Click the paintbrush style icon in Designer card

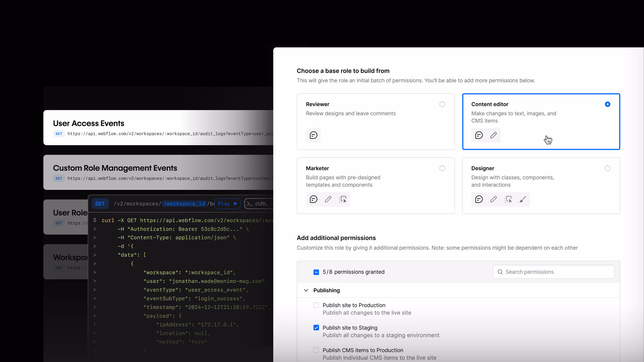point(523,199)
